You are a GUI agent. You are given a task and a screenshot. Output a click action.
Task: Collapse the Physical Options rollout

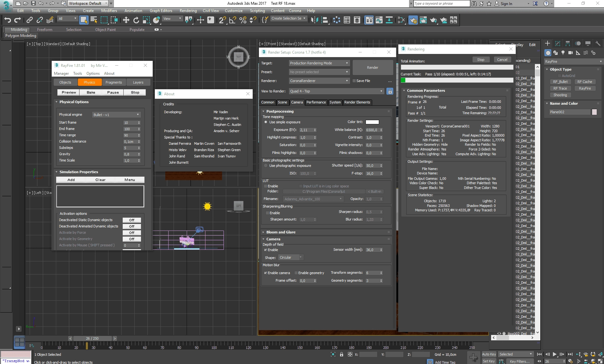(74, 102)
